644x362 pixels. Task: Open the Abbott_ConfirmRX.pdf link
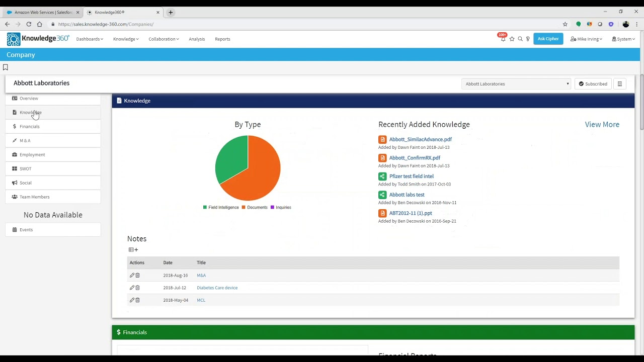point(415,158)
